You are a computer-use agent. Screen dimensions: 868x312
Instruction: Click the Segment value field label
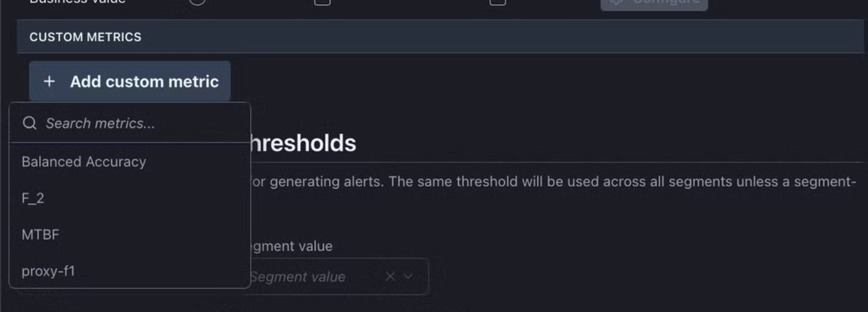pyautogui.click(x=291, y=246)
